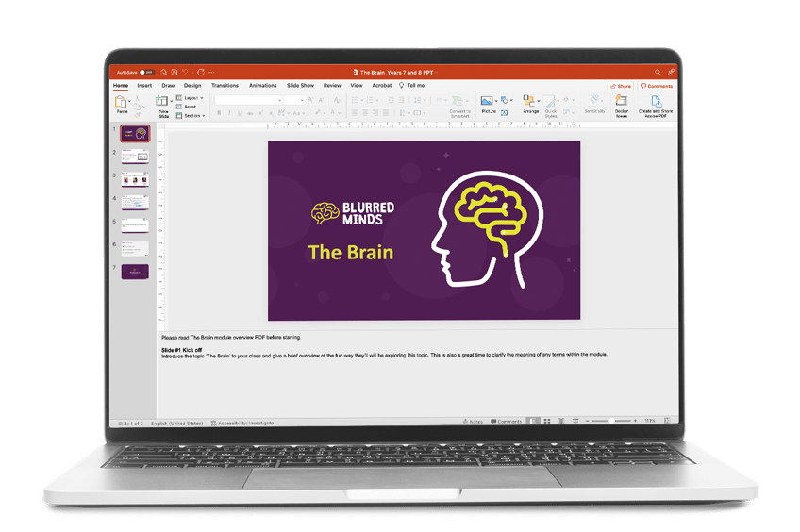Open the Animations ribbon tab

click(x=263, y=86)
